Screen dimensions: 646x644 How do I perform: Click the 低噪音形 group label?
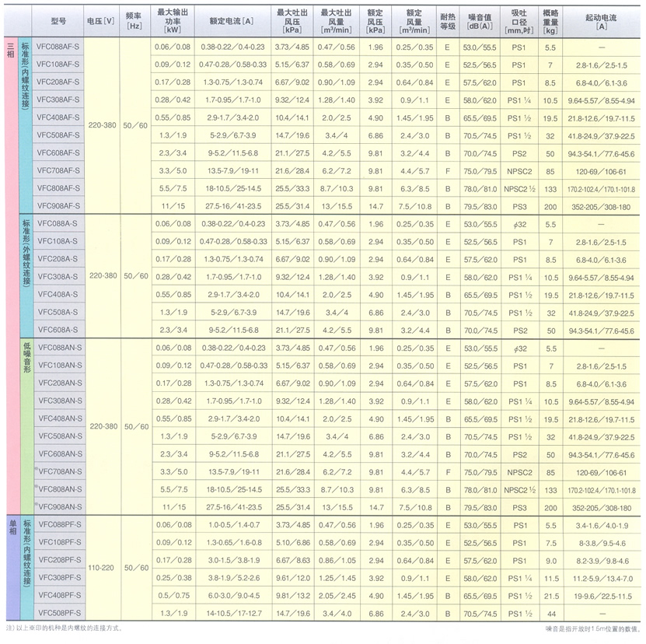click(x=27, y=358)
